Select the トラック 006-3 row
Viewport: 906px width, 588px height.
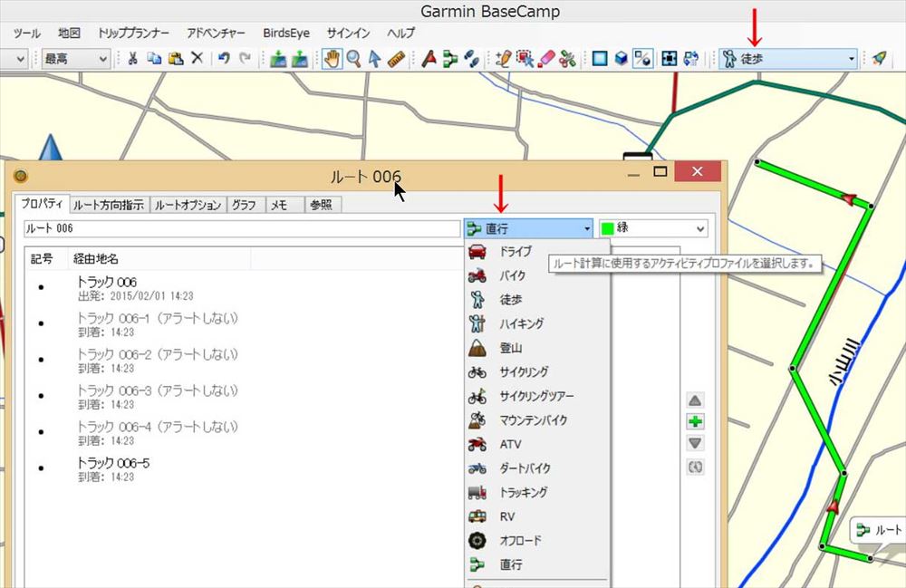[x=246, y=396]
